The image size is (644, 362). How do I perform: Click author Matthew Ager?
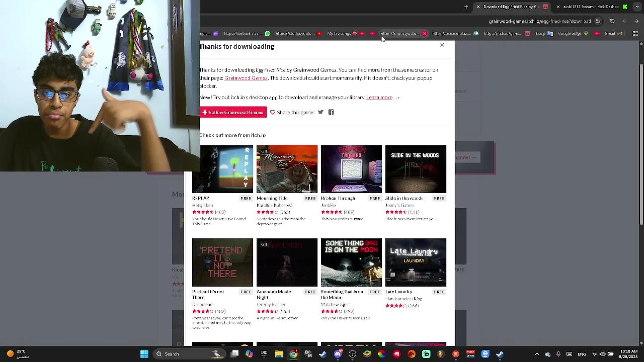335,304
